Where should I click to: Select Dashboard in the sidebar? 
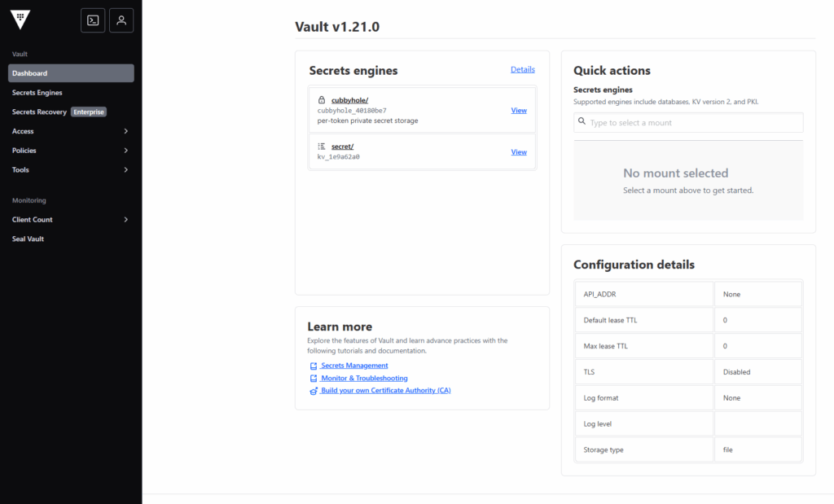click(x=30, y=73)
